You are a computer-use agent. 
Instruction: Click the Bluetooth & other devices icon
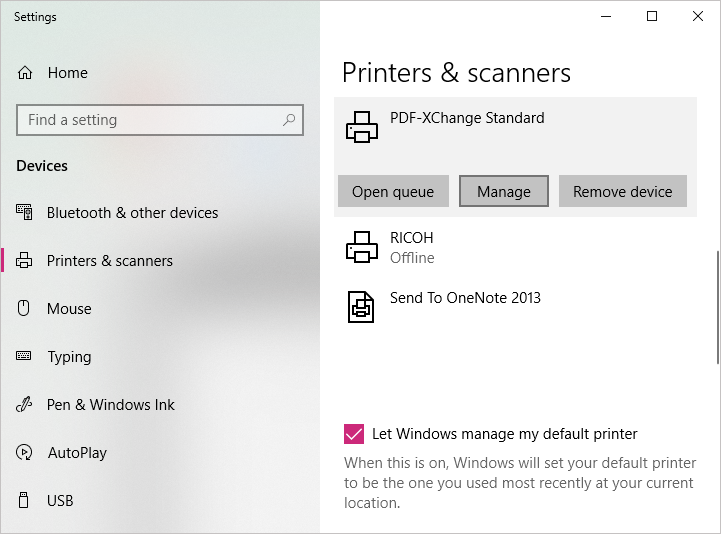pyautogui.click(x=24, y=212)
